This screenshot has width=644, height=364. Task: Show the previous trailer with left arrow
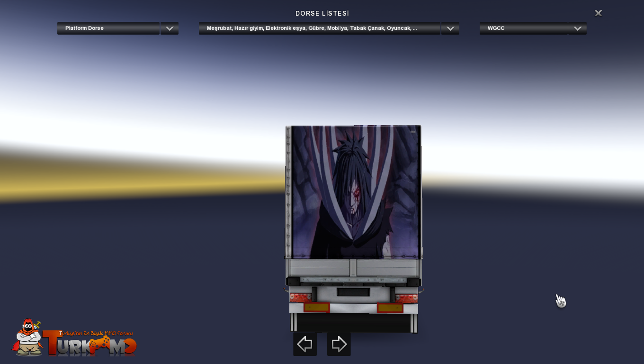point(305,344)
